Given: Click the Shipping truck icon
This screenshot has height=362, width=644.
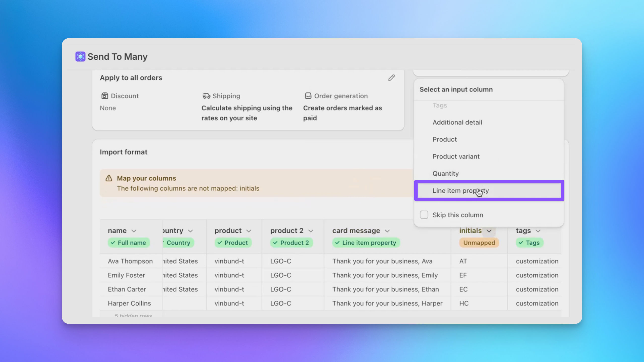Looking at the screenshot, I should (x=206, y=96).
